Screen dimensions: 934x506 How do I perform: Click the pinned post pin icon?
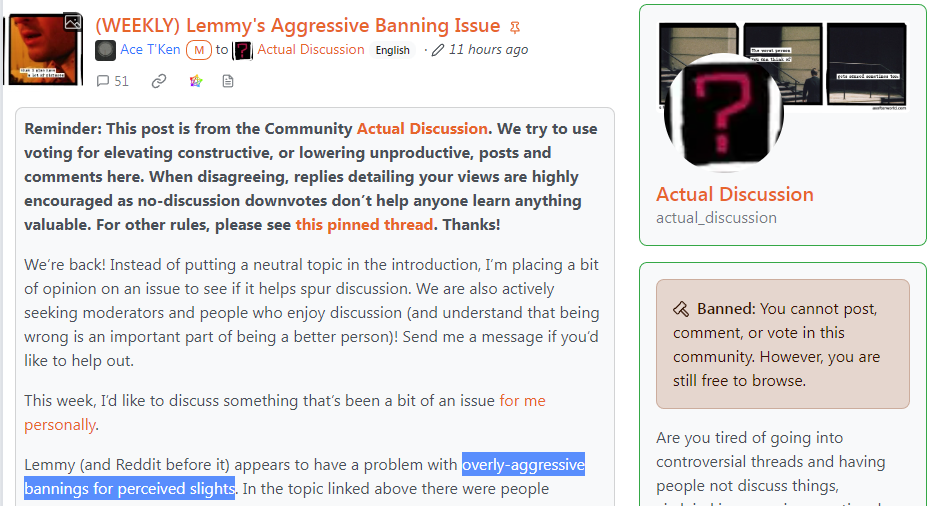point(515,27)
